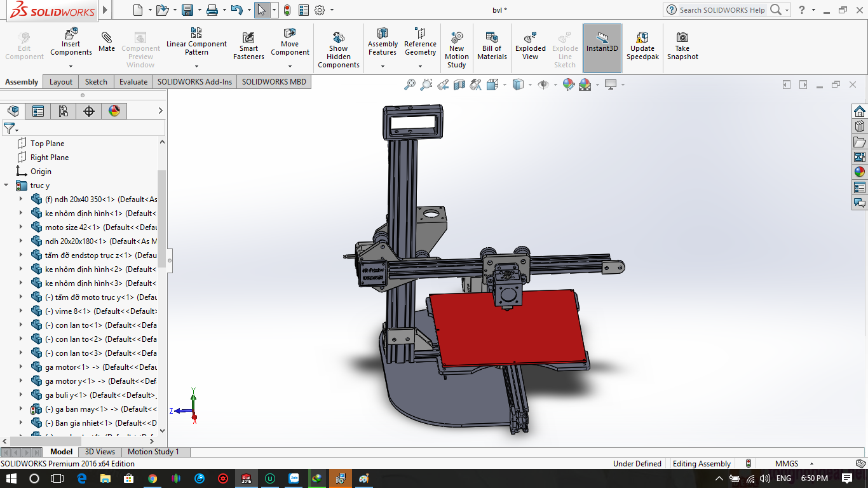Viewport: 868px width, 488px height.
Task: Select 'Origin' in the feature tree
Action: point(41,172)
